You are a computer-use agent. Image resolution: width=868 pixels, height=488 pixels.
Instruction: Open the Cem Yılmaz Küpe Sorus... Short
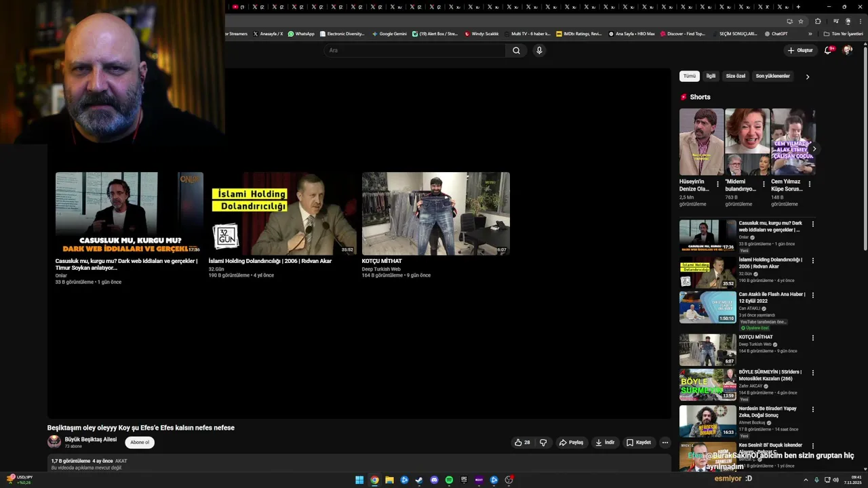(x=793, y=142)
